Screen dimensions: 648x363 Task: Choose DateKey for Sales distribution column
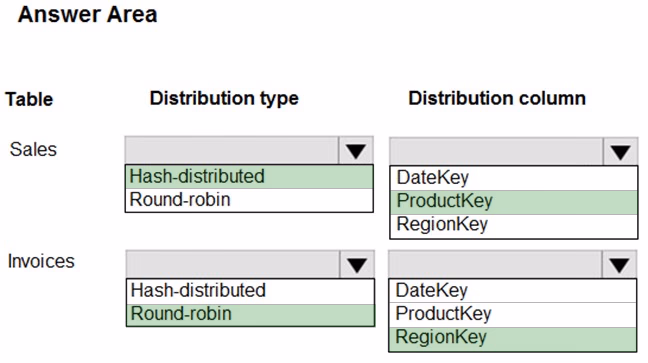click(x=514, y=178)
